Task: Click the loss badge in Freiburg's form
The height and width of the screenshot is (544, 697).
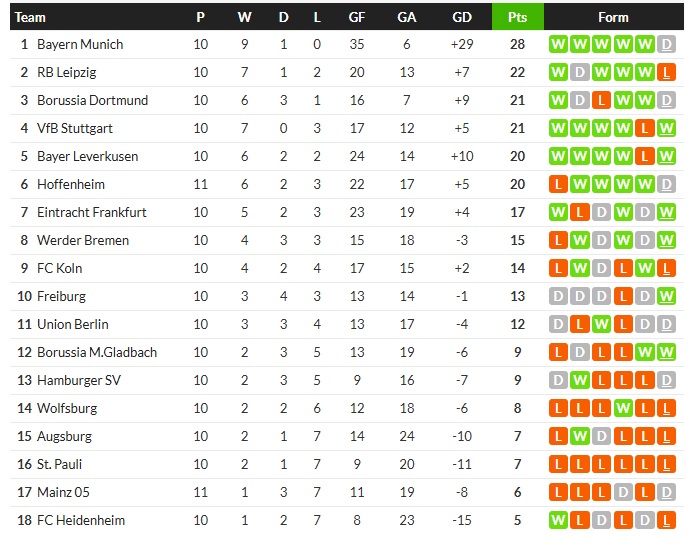Action: [623, 296]
